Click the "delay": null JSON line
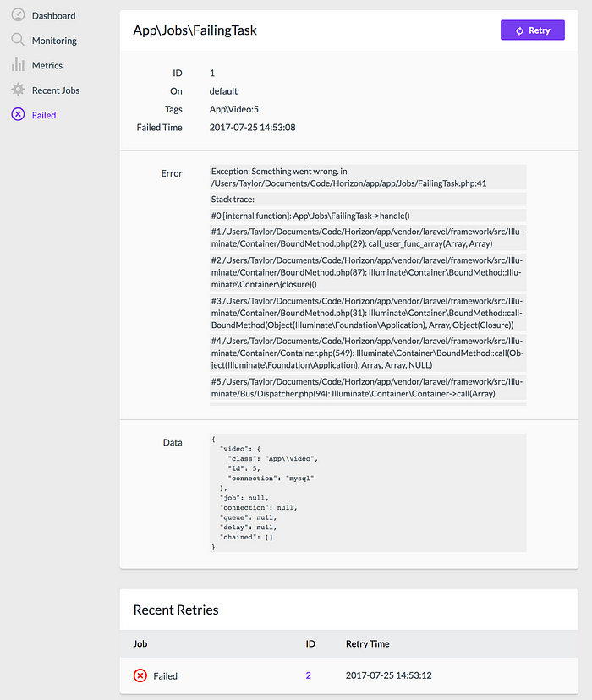Screen dimensions: 592x700 tap(249, 528)
